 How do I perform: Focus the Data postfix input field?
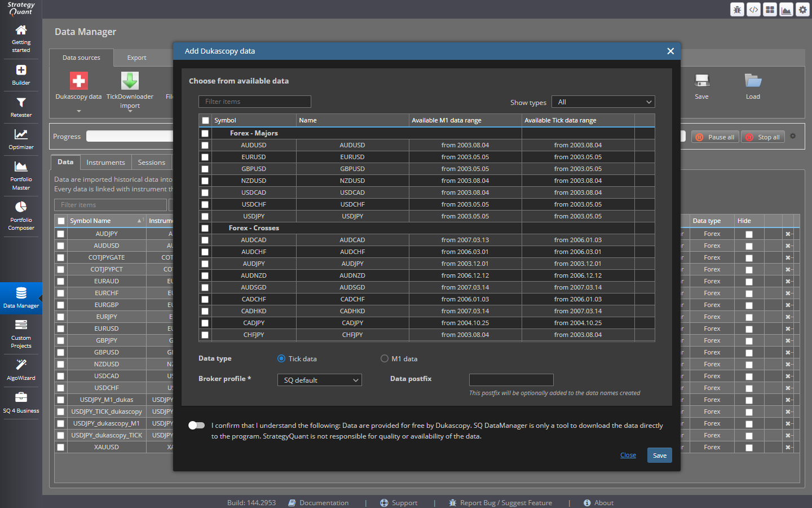511,380
